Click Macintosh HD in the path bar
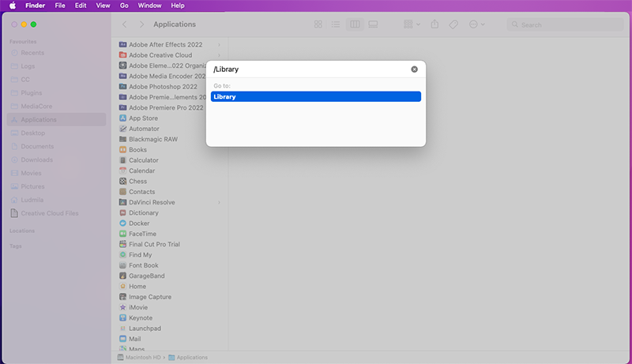 pos(139,357)
